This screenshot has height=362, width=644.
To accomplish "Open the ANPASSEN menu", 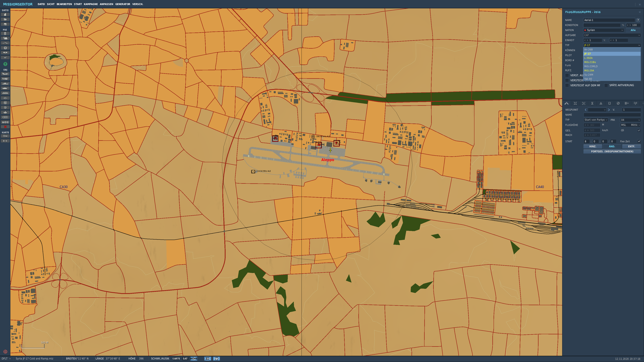I will 106,4.
